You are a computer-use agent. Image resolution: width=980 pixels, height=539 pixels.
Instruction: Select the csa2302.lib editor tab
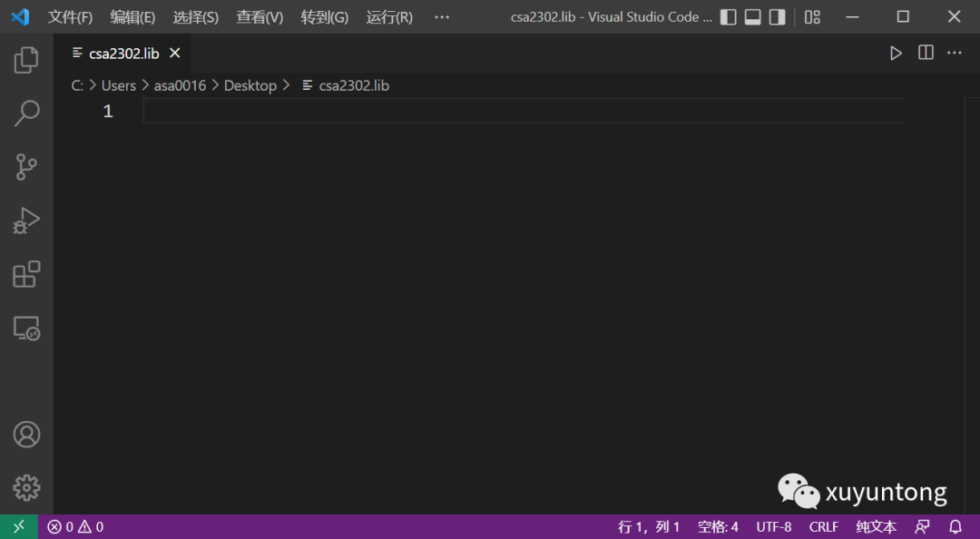pyautogui.click(x=123, y=54)
